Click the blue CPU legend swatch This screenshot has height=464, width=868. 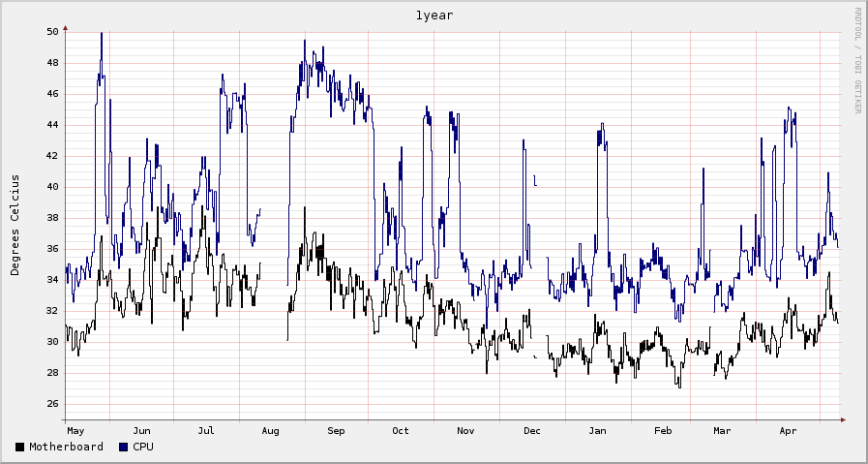pyautogui.click(x=124, y=448)
